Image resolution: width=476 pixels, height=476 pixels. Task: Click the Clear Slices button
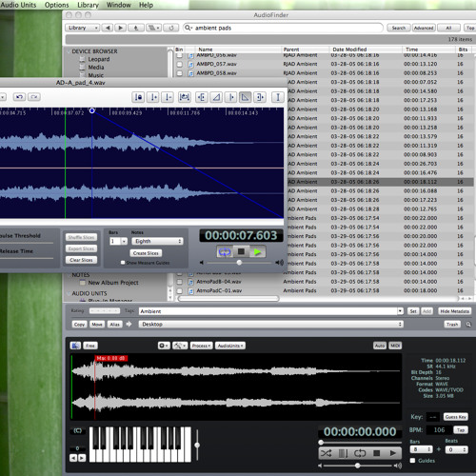coord(81,260)
